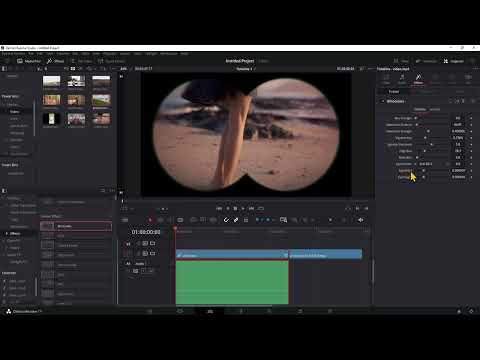
Task: Toggle the Effects library panel button
Action: click(56, 61)
